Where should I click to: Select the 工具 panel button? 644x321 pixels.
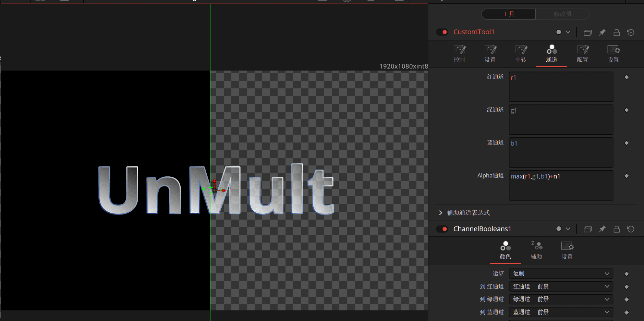pos(509,14)
